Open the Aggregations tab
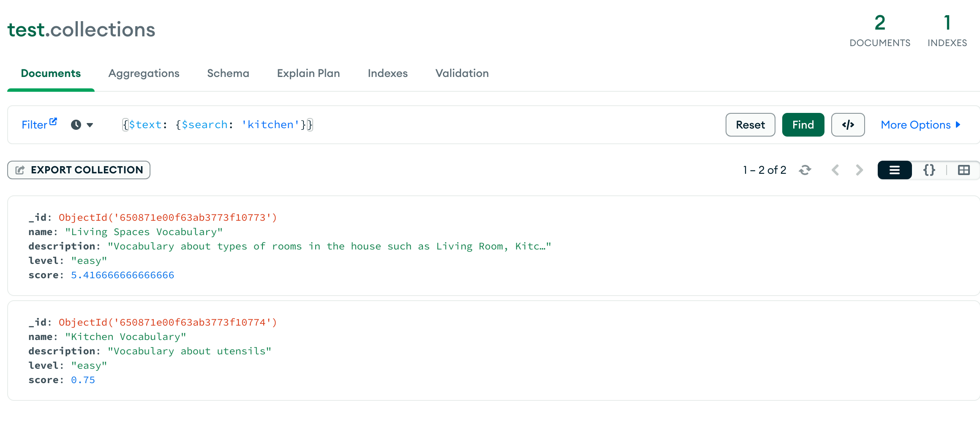The image size is (980, 422). coord(144,73)
